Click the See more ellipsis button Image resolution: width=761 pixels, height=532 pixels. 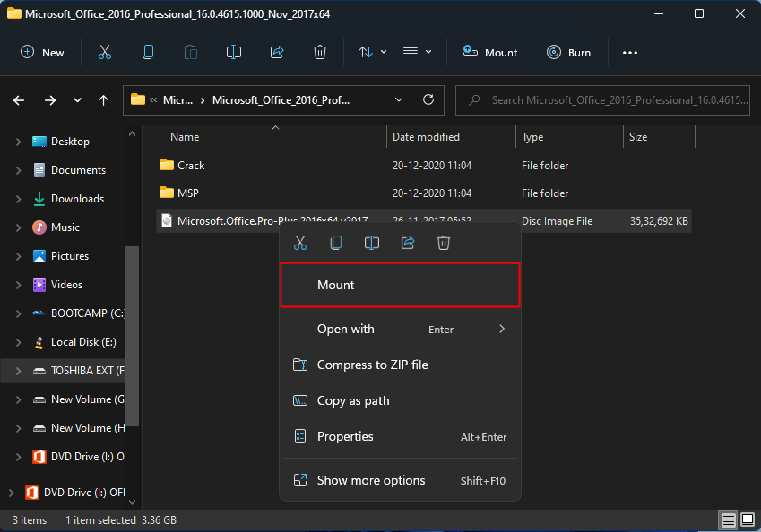click(x=629, y=53)
